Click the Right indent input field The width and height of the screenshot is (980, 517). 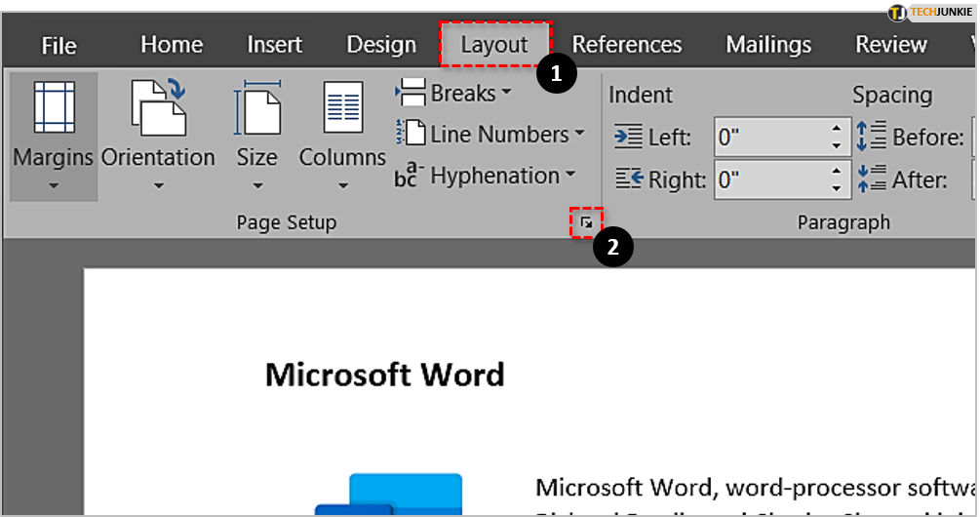[768, 179]
